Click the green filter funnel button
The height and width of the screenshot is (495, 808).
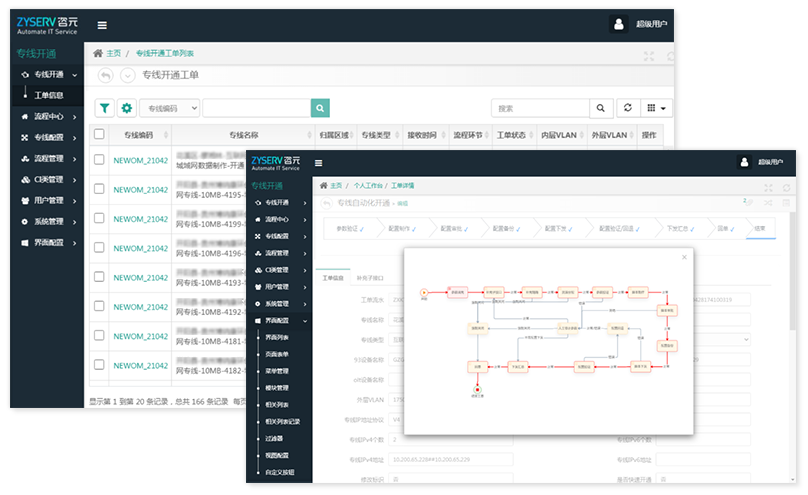tap(104, 108)
